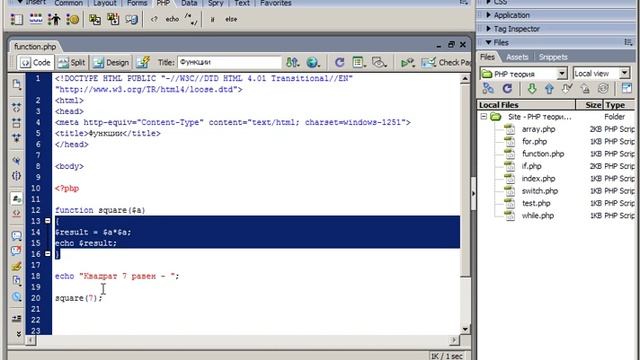Insert PHP code block icon
The height and width of the screenshot is (360, 640).
154,19
